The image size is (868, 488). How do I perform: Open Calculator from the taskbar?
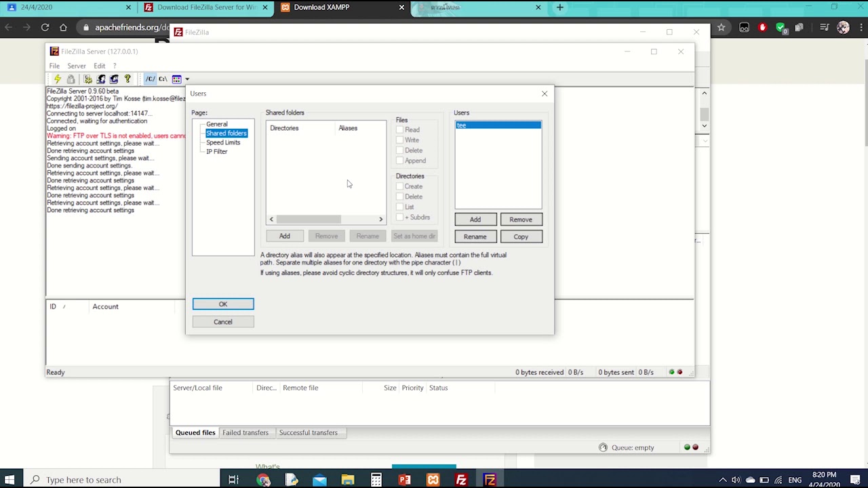376,480
